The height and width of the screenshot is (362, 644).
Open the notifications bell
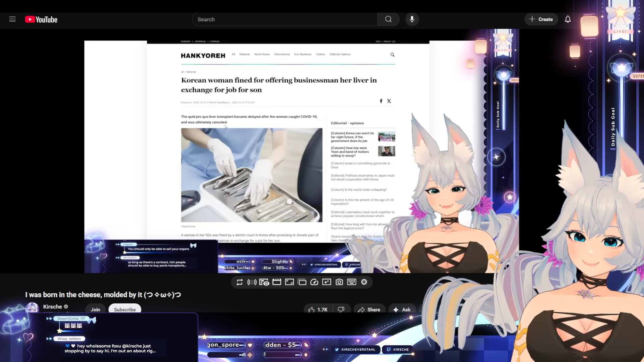pyautogui.click(x=567, y=19)
